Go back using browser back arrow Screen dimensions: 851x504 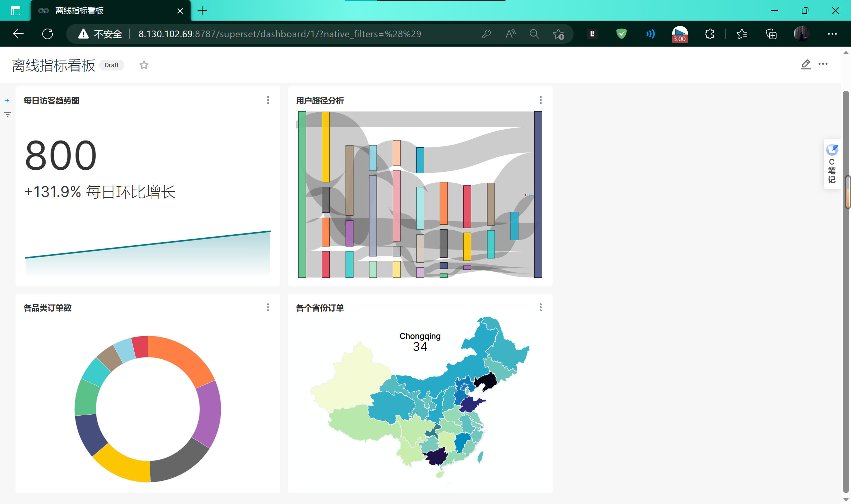(18, 34)
